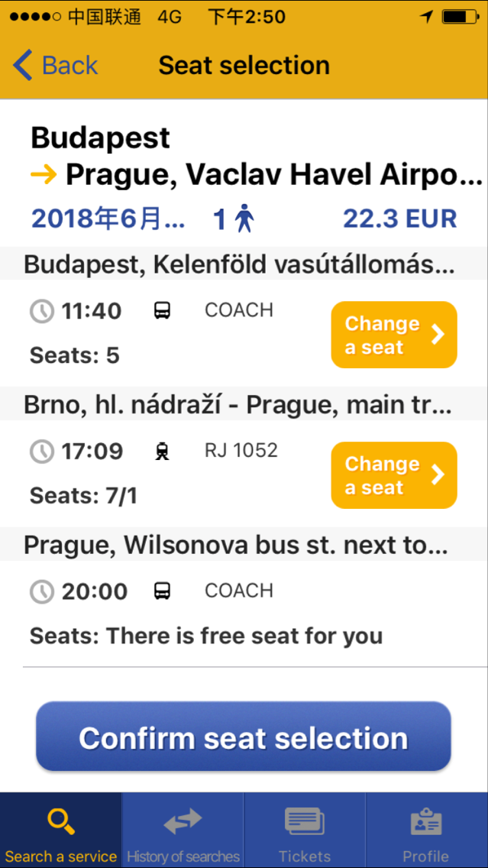Screen dimensions: 488x868
Task: Tap the 22.3 EUR price
Action: pyautogui.click(x=399, y=219)
